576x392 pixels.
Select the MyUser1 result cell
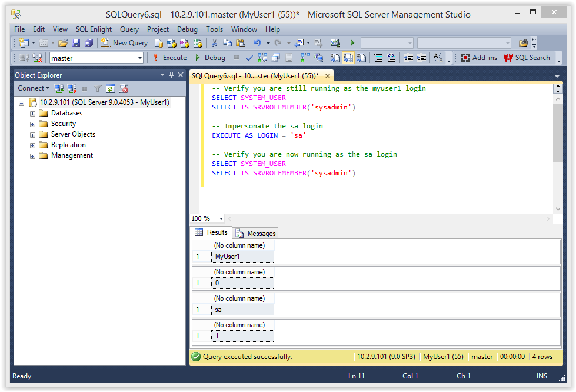tap(242, 257)
